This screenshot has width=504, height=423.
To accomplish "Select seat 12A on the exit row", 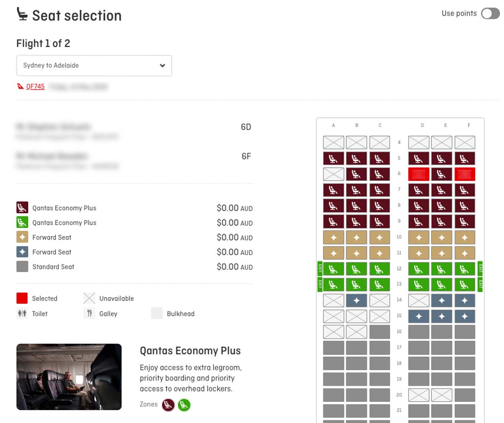I will coord(333,269).
